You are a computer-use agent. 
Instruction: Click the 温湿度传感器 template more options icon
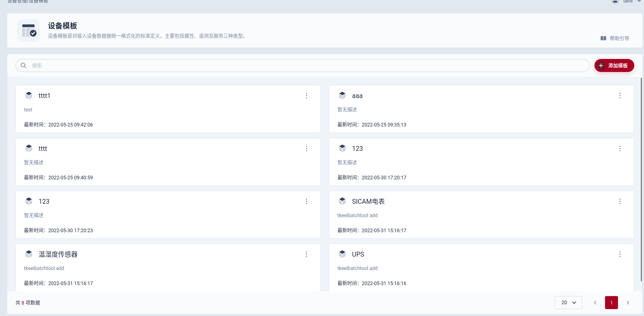coord(307,254)
